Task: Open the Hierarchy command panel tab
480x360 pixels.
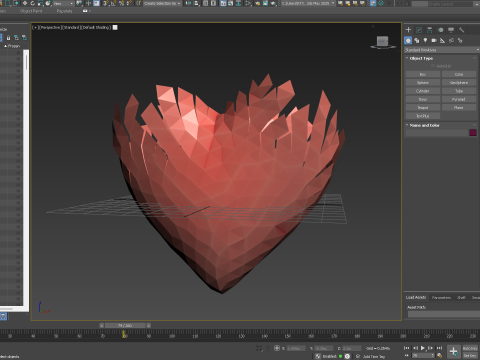Action: (430, 30)
